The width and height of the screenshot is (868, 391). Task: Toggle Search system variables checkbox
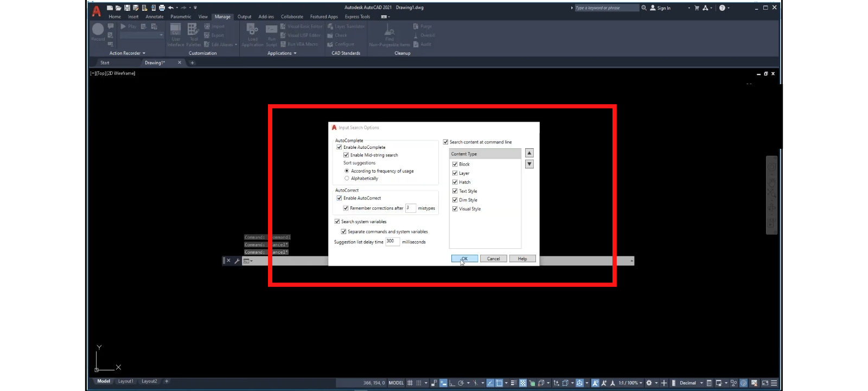point(337,222)
